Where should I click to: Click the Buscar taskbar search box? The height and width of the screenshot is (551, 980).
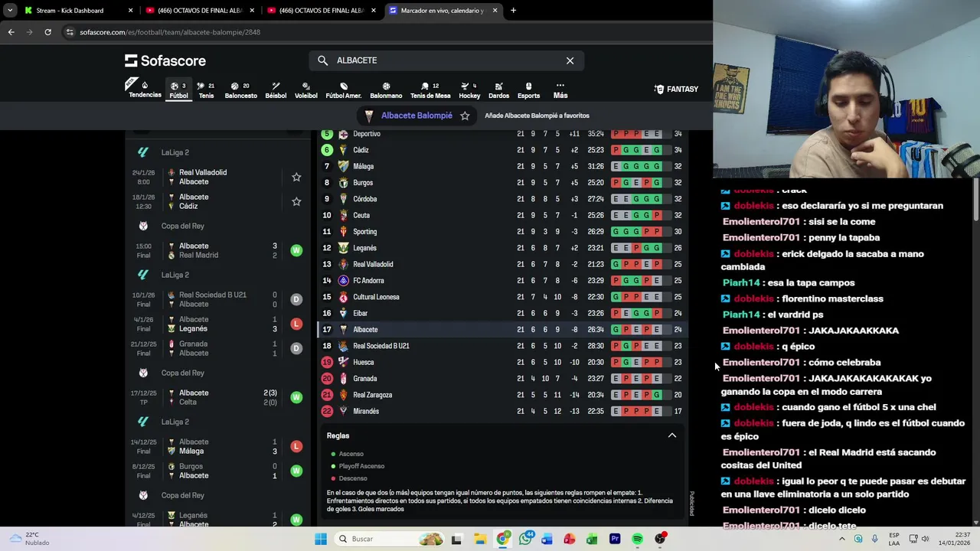(390, 539)
